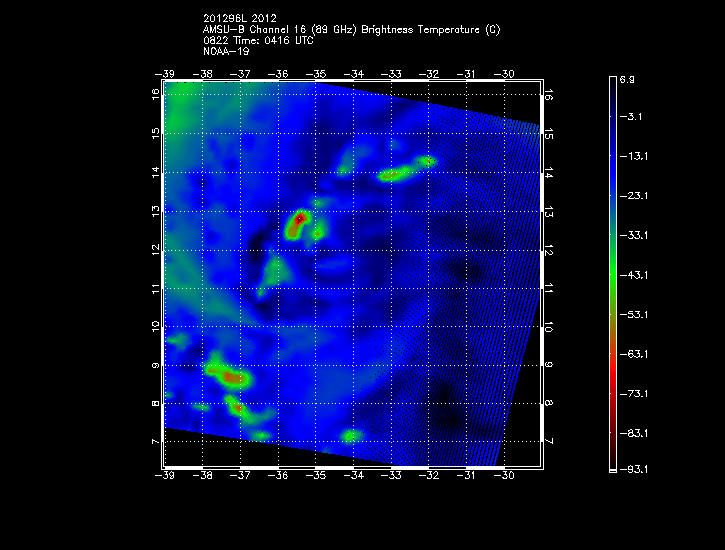The width and height of the screenshot is (725, 550).
Task: Click the AMSU-B Channel 16 title line
Action: pos(351,30)
